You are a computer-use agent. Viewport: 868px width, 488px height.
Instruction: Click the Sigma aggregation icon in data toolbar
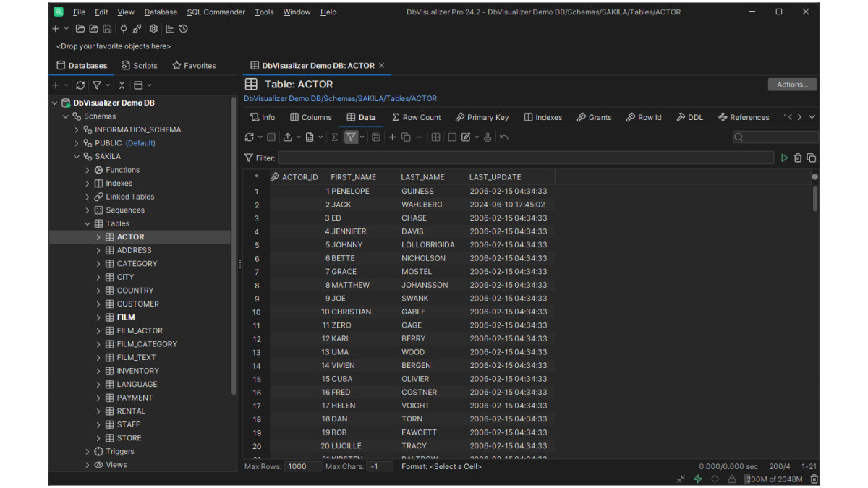coord(334,137)
